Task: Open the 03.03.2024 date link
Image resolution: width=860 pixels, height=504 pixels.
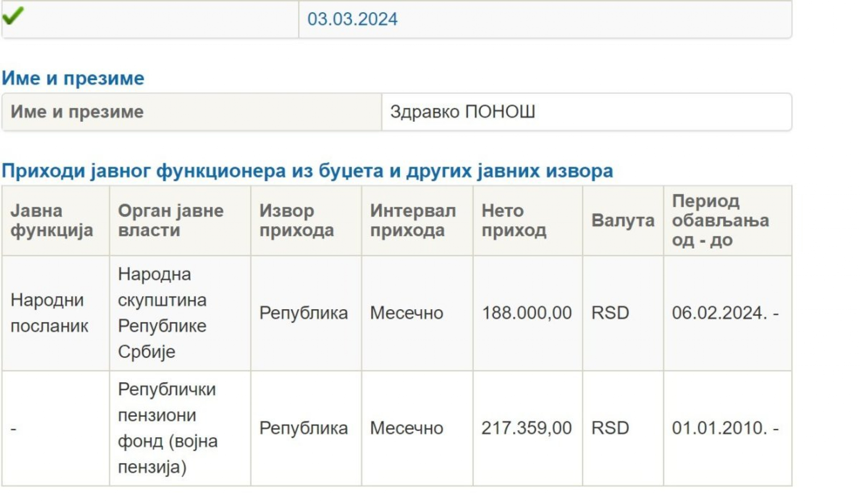Action: pos(352,19)
